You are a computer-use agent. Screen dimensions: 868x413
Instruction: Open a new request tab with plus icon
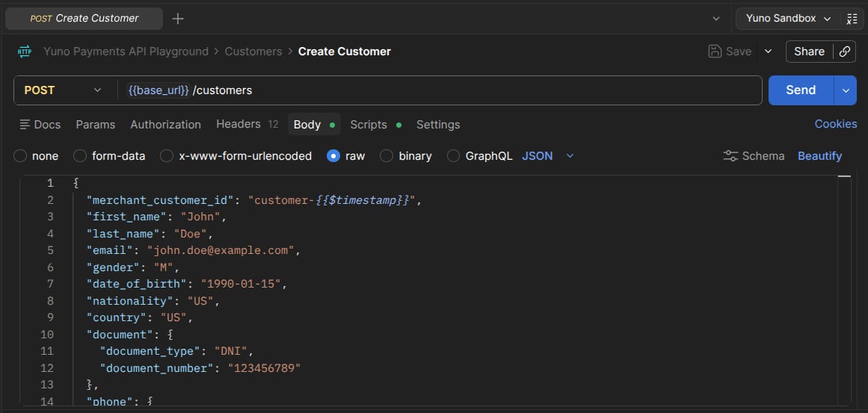click(x=178, y=19)
